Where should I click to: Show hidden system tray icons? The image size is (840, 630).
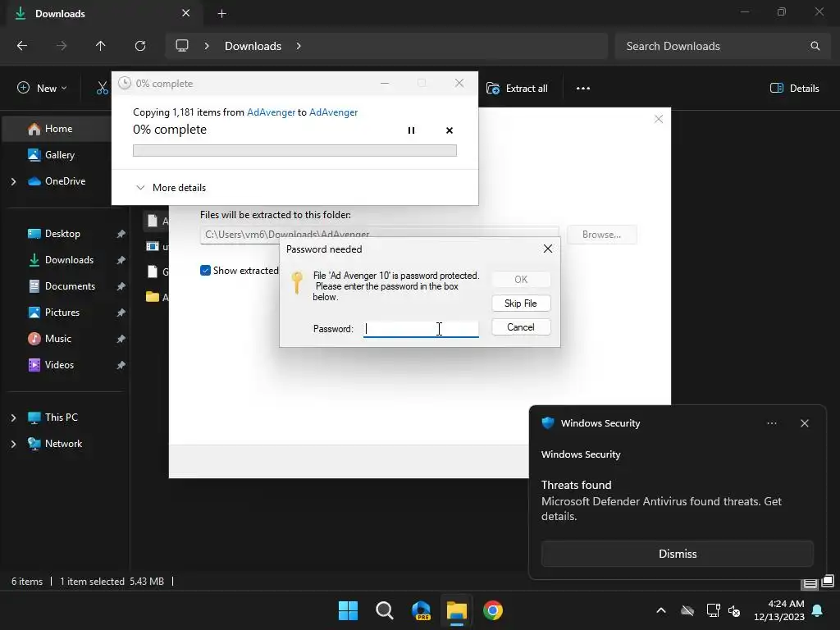[x=661, y=610]
